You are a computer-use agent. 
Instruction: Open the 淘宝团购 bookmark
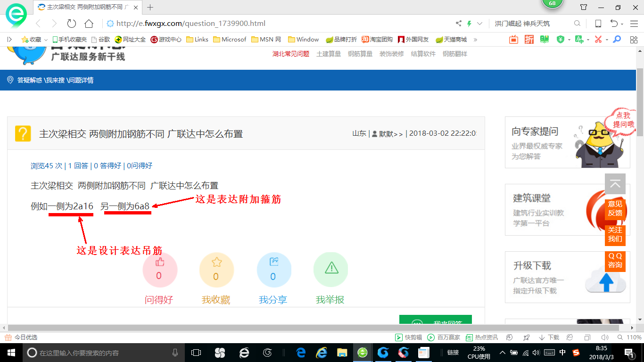377,40
